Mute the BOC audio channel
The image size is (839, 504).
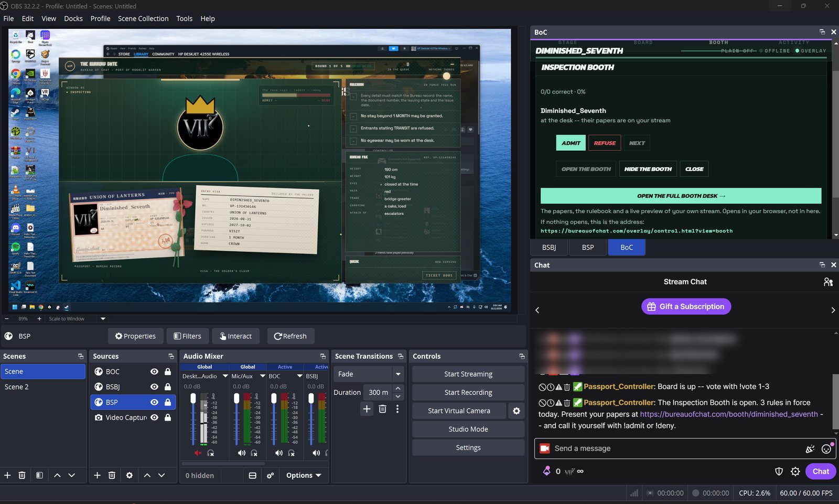[278, 453]
